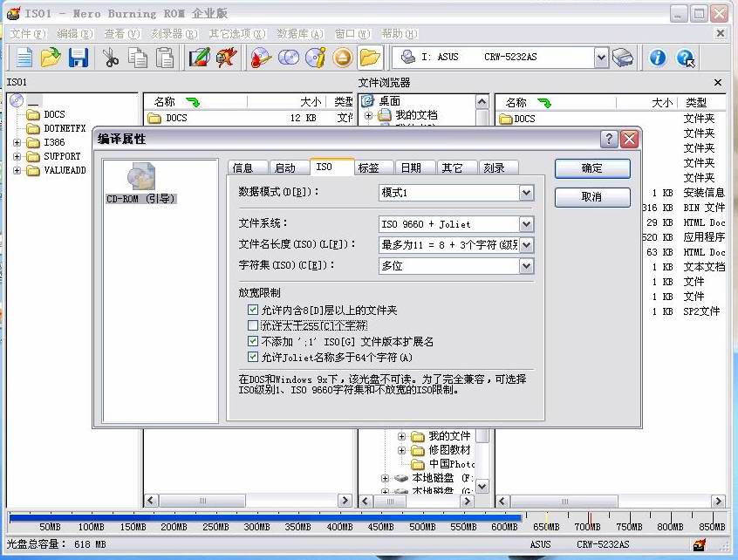Expand the SUPPORT folder node
738x560 pixels.
pyautogui.click(x=17, y=156)
